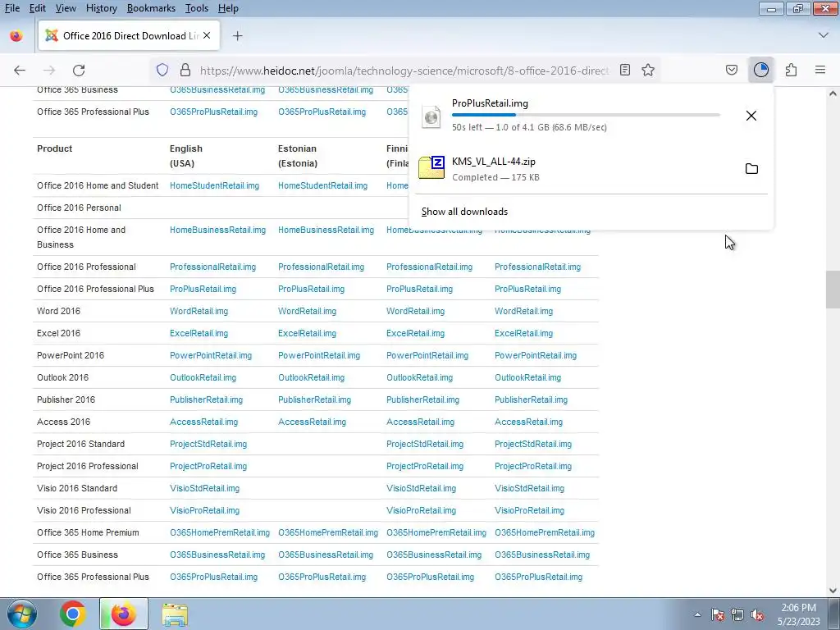Open the Save to Pocket icon
The height and width of the screenshot is (630, 840).
tap(731, 71)
